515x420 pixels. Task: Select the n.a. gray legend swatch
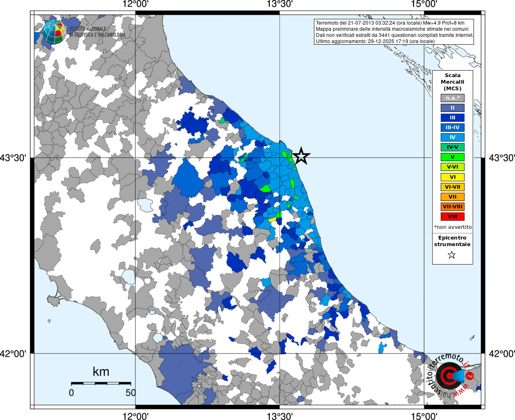pos(453,98)
